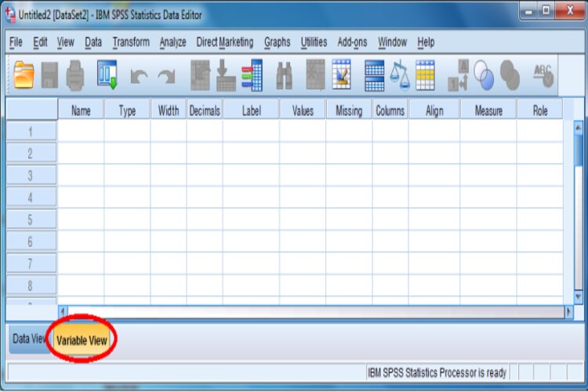Click the Decimals column header
The image size is (588, 392).
click(205, 111)
